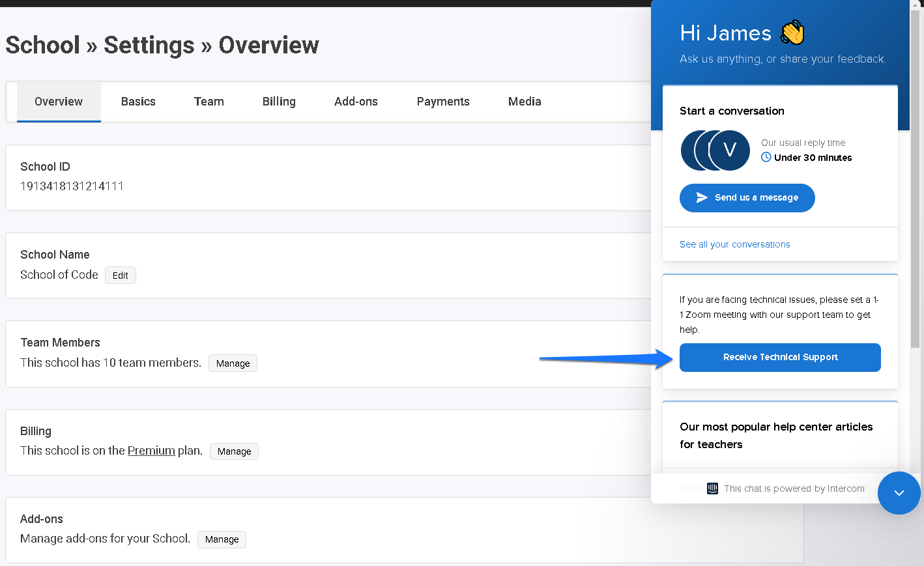Click the School of Code name text
The image size is (924, 566).
pos(59,275)
